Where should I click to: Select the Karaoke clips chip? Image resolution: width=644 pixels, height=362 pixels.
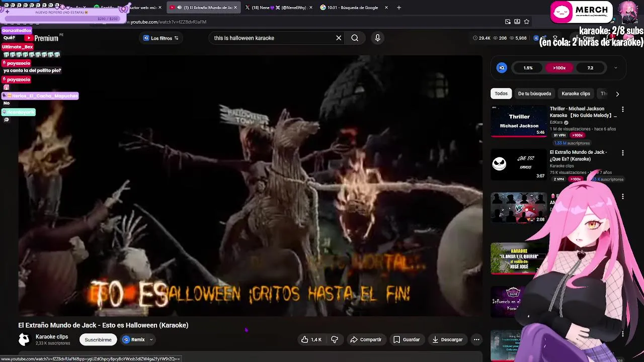point(576,94)
